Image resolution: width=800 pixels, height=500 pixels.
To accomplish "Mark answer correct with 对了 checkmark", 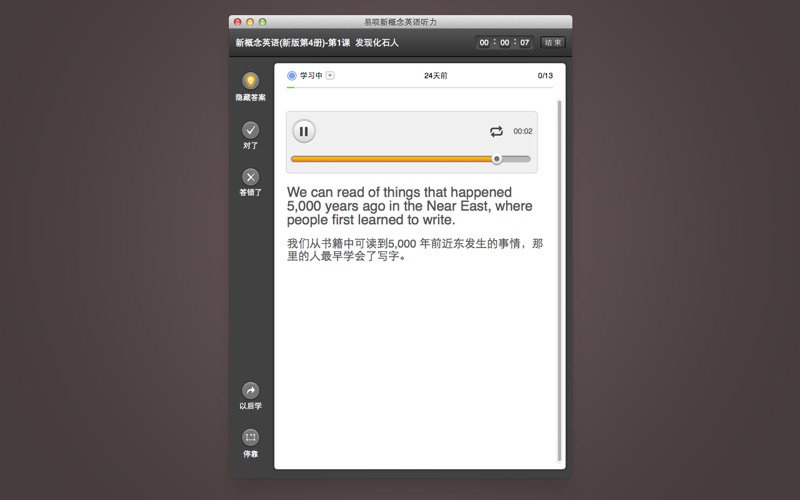I will click(250, 130).
